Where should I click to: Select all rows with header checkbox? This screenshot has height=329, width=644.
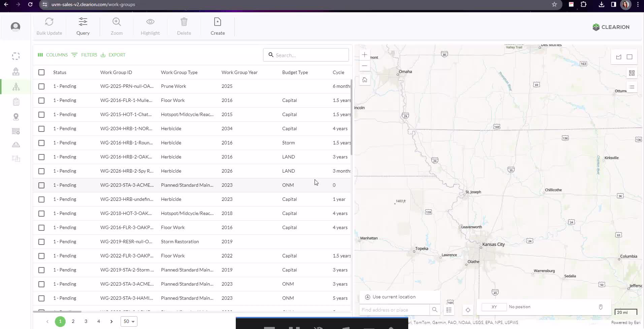click(41, 72)
